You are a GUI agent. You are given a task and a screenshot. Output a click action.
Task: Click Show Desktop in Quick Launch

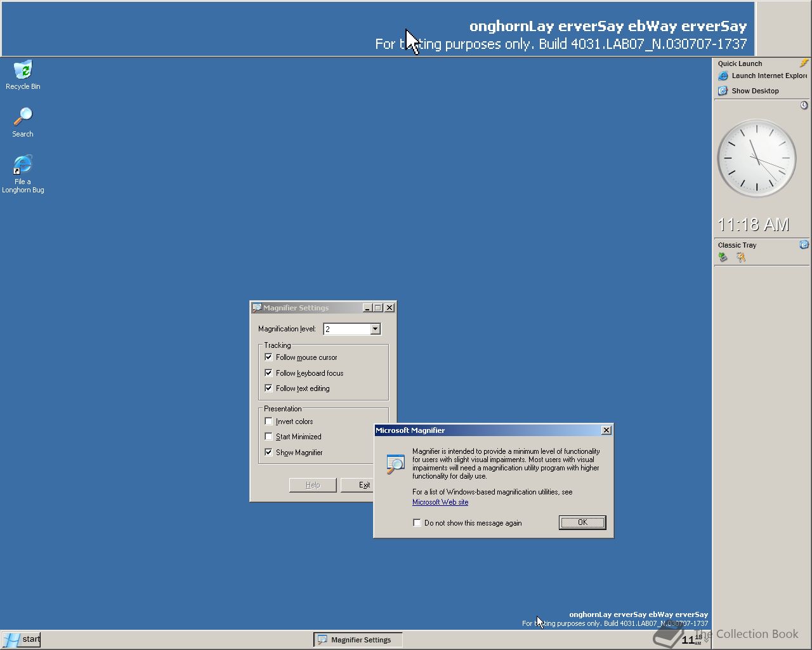coord(749,91)
